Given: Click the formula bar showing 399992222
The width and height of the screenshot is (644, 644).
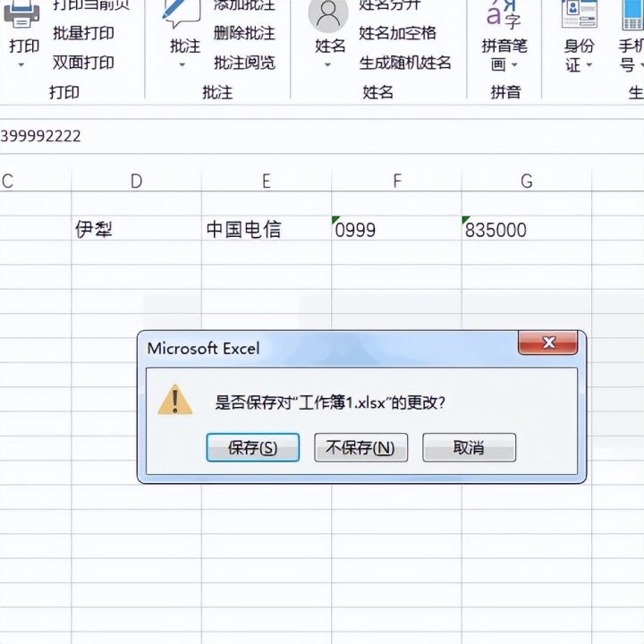Looking at the screenshot, I should click(322, 136).
